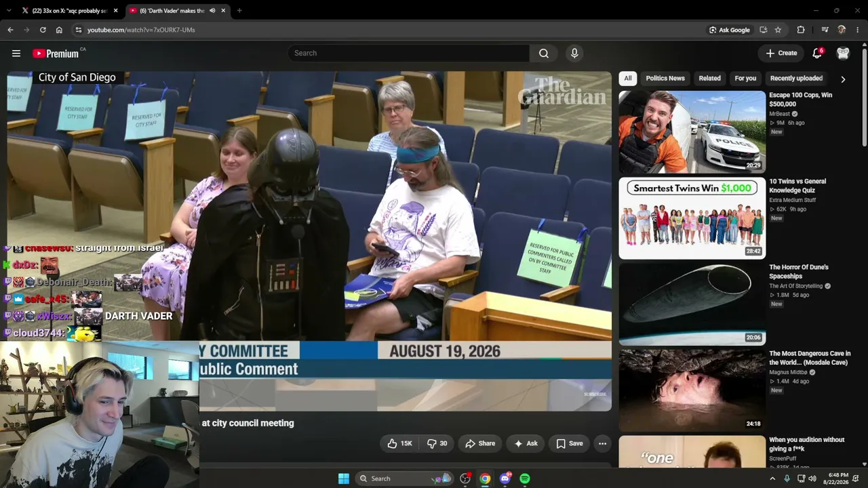The width and height of the screenshot is (868, 488).
Task: Click the Ask button
Action: (x=526, y=443)
